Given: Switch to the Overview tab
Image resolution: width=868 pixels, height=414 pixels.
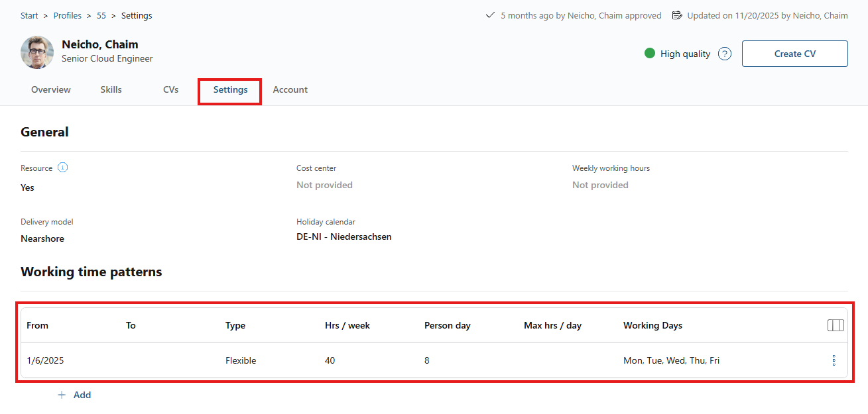Looking at the screenshot, I should [x=51, y=89].
